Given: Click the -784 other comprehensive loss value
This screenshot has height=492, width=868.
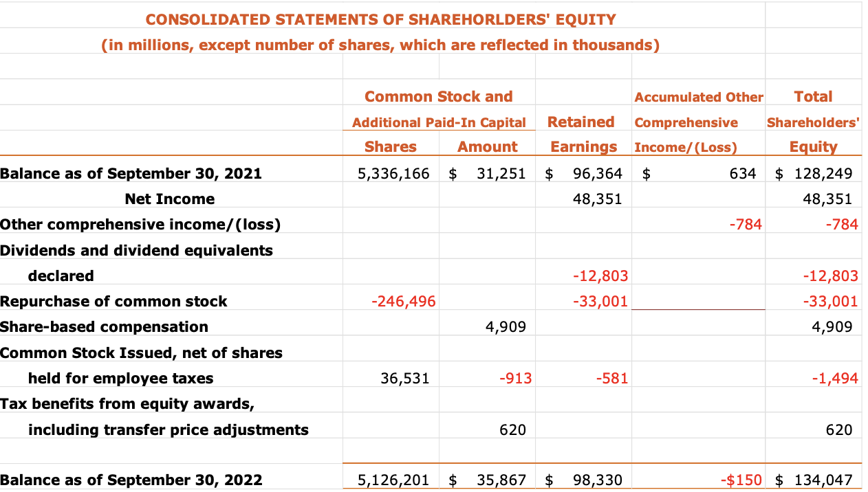Looking at the screenshot, I should tap(747, 224).
